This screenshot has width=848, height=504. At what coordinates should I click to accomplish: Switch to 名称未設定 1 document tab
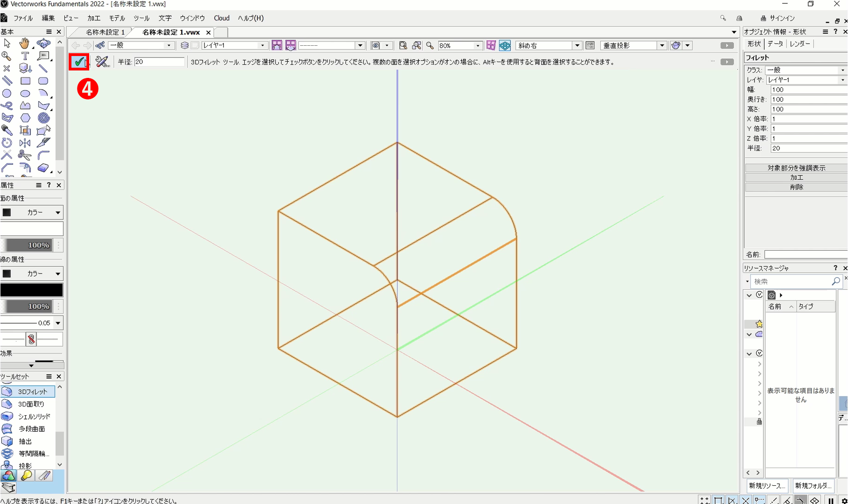[105, 32]
